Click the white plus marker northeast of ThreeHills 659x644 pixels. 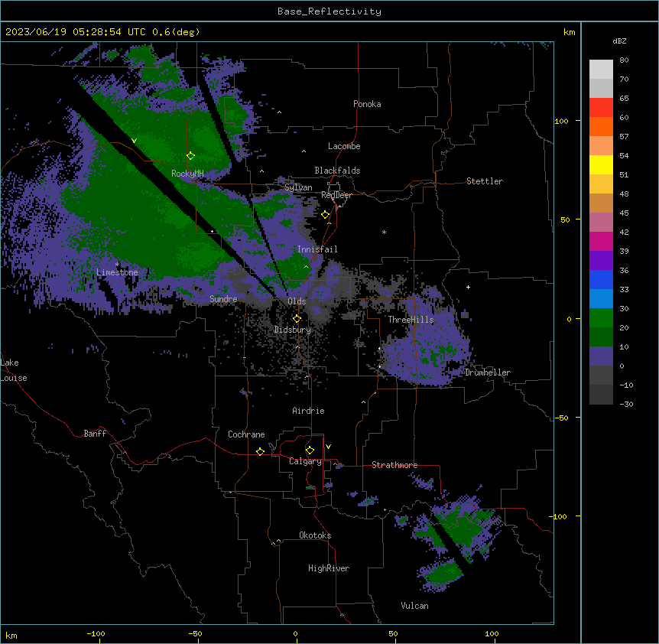pyautogui.click(x=468, y=287)
